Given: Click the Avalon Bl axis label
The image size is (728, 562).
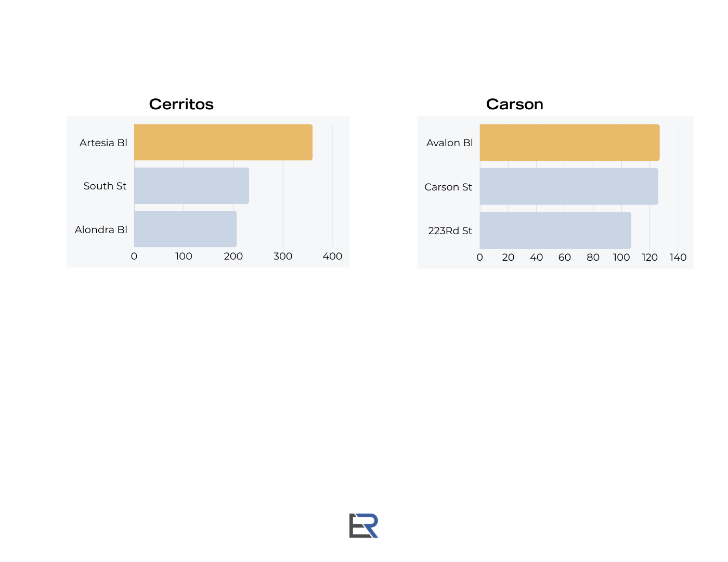Looking at the screenshot, I should (450, 143).
